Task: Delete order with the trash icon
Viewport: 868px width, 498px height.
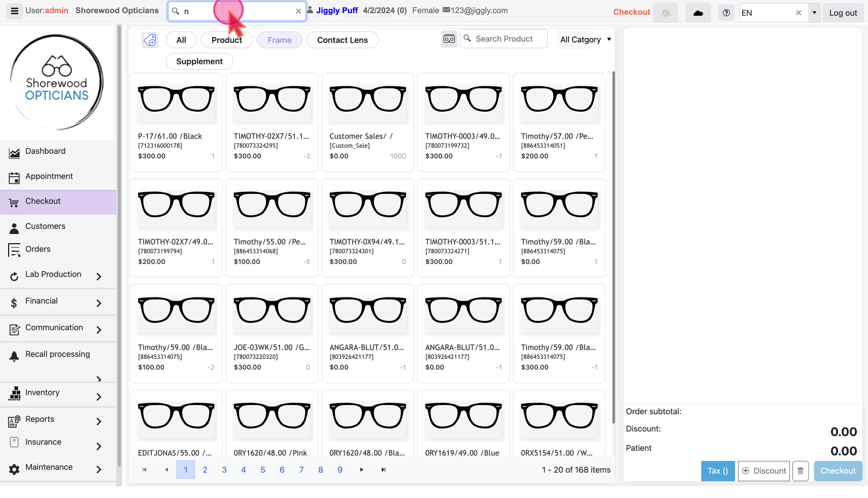Action: 800,471
